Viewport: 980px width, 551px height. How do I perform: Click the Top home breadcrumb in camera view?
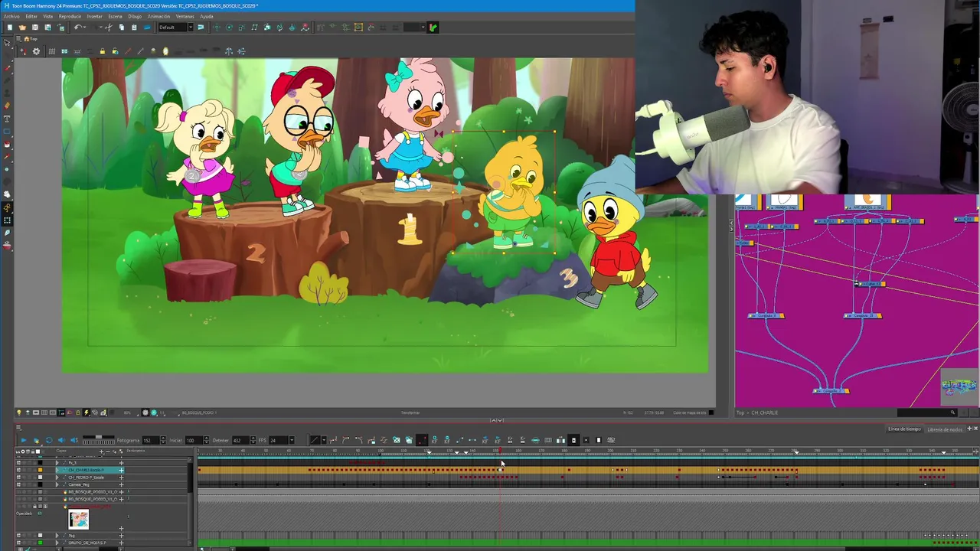click(x=31, y=39)
